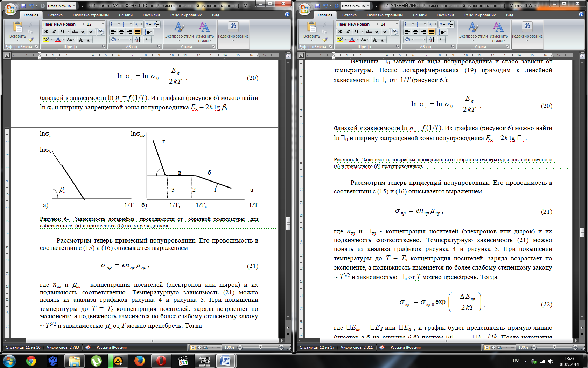Shrink font size in the left window

89,40
